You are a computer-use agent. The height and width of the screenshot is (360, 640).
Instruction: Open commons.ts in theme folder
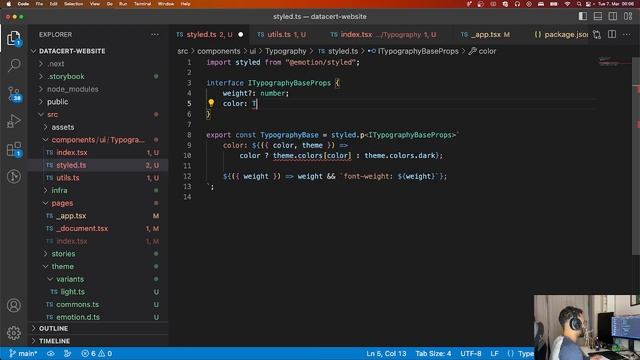77,304
